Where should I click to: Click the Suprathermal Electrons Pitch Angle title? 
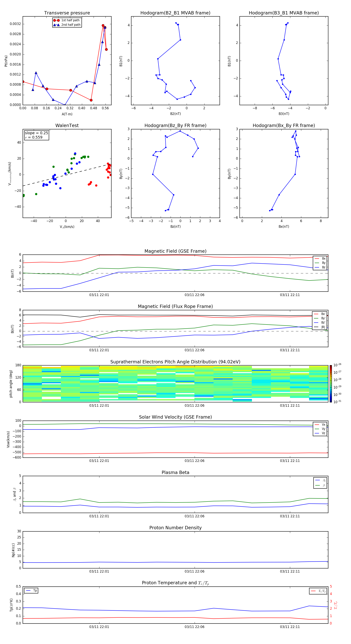pyautogui.click(x=175, y=362)
